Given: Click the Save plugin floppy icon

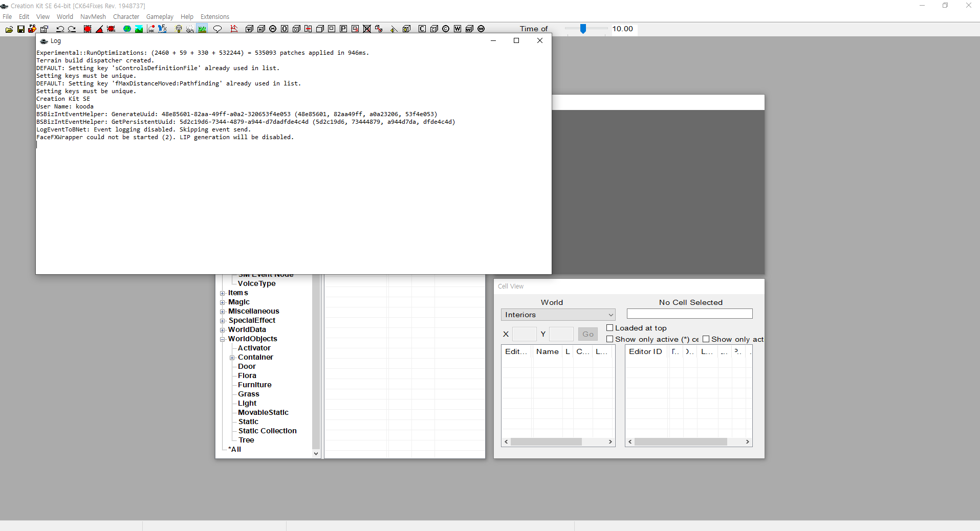Looking at the screenshot, I should coord(21,29).
